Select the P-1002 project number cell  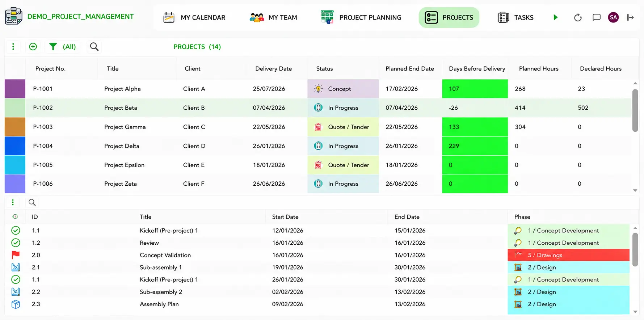(43, 108)
